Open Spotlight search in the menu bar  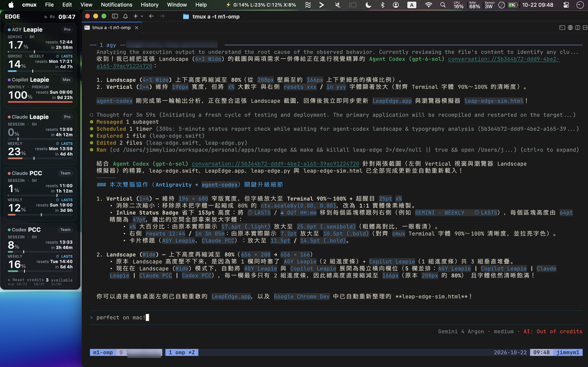point(443,5)
